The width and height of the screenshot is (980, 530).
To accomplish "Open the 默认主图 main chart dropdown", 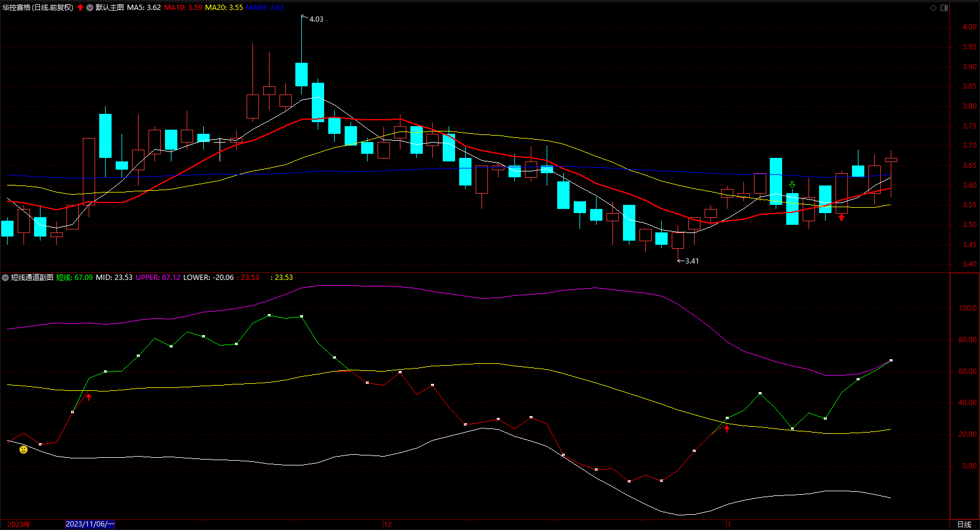I will tap(90, 8).
